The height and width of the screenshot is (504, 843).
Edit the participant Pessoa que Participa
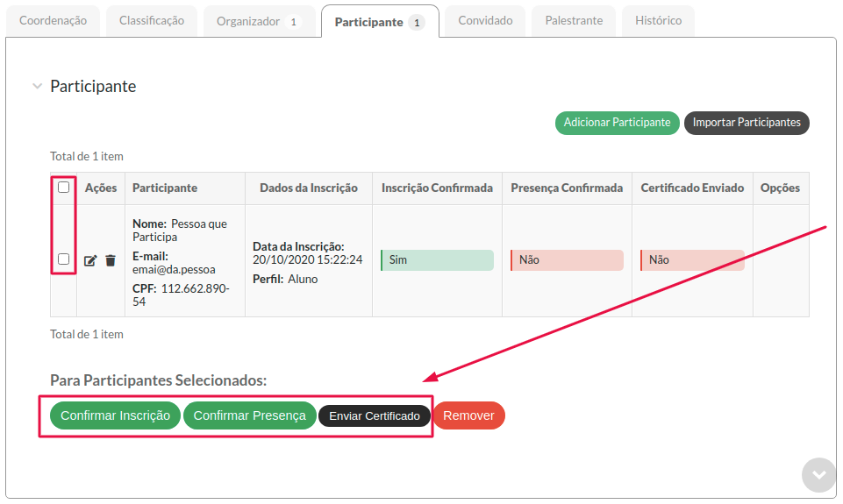click(90, 260)
